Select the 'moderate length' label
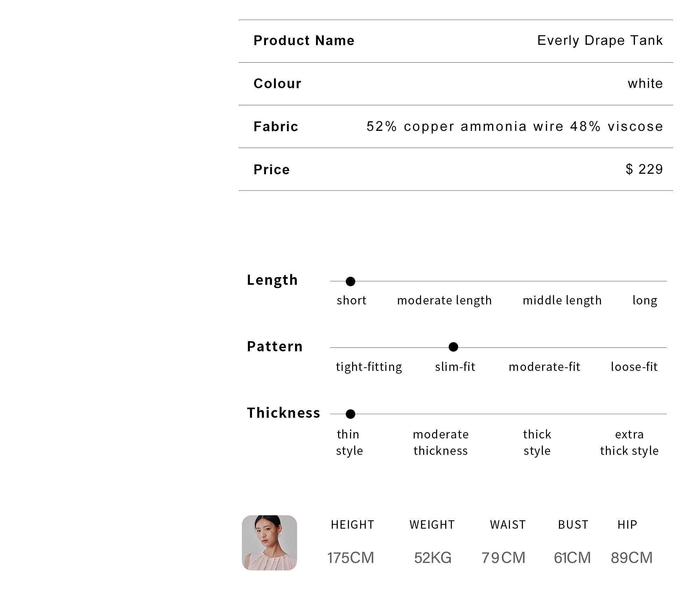Image resolution: width=700 pixels, height=606 pixels. 444,300
